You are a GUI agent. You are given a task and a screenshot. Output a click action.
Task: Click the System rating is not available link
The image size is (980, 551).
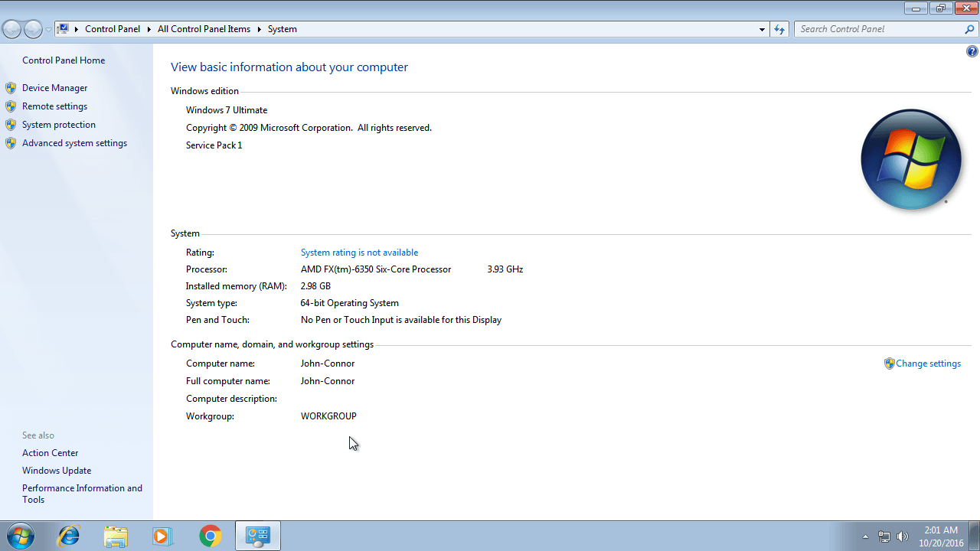[x=359, y=252]
